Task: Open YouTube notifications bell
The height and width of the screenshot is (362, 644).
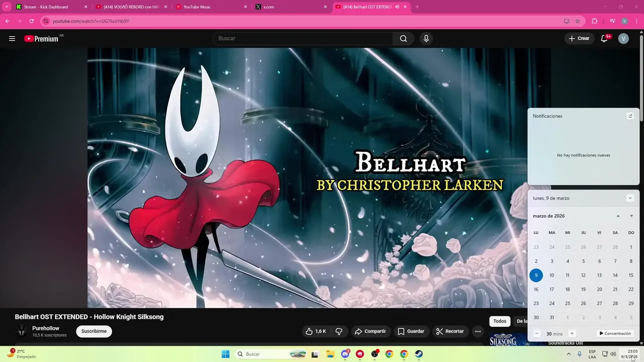Action: 605,39
